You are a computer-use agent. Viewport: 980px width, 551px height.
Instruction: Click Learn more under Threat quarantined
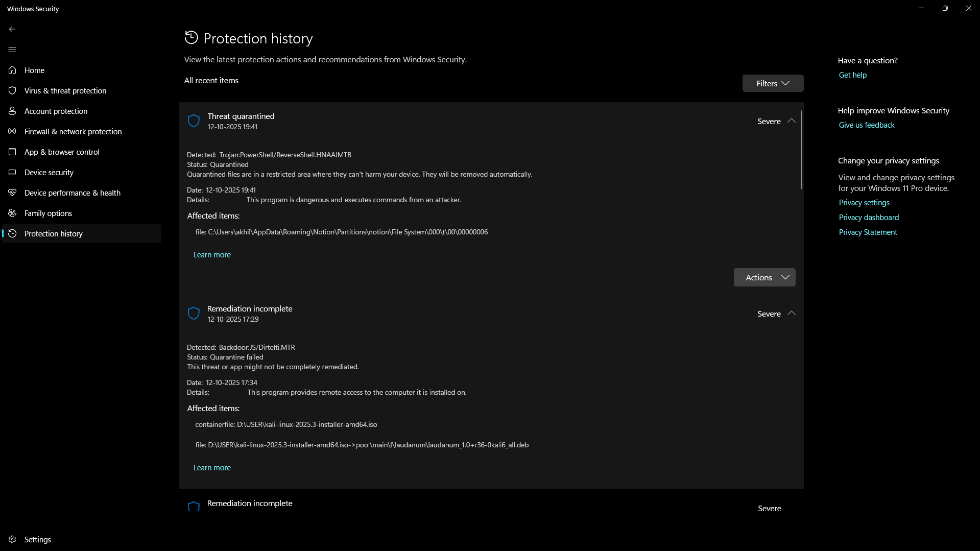click(211, 254)
